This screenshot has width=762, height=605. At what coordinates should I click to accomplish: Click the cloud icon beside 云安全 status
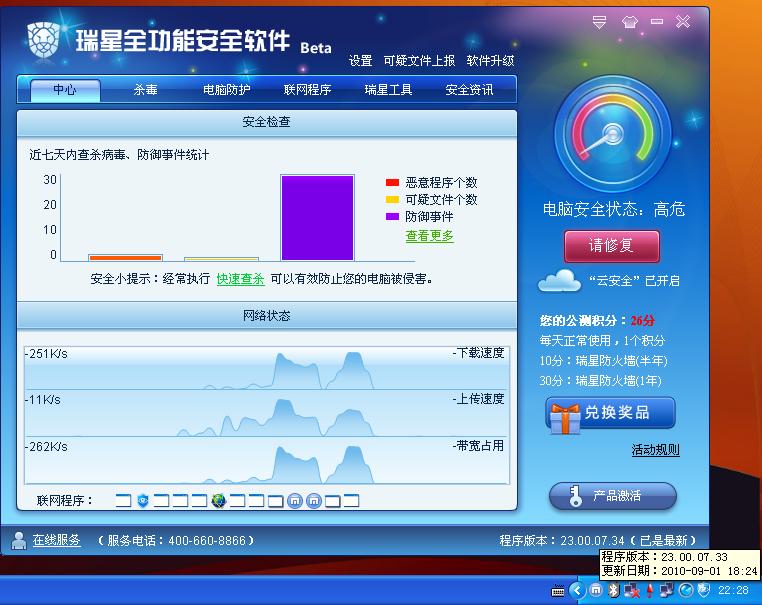tap(559, 280)
